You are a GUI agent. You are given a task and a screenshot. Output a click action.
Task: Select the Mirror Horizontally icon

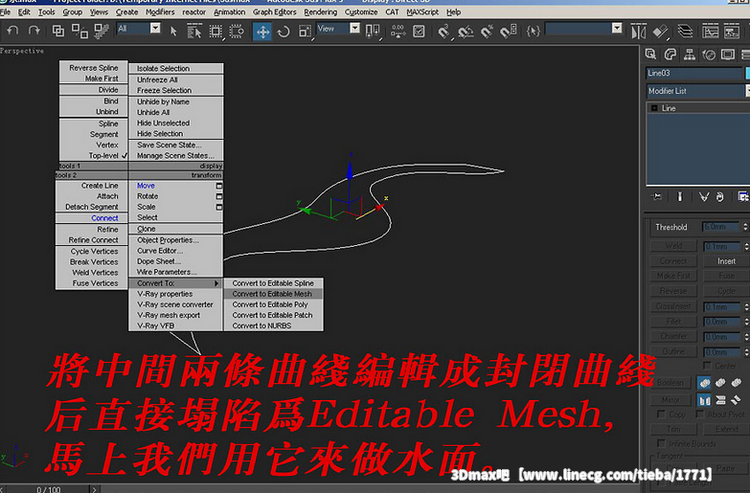pos(704,399)
